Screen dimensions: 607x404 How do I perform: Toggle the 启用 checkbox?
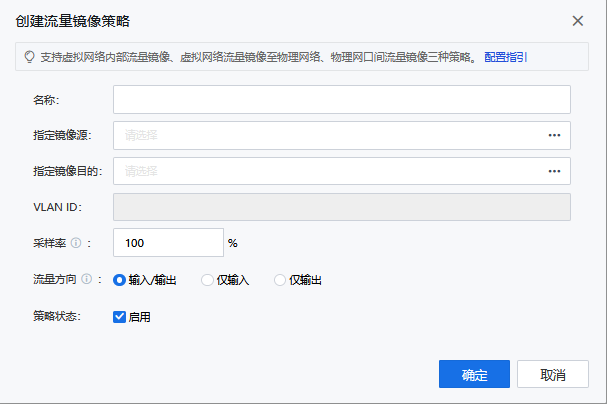pyautogui.click(x=119, y=317)
